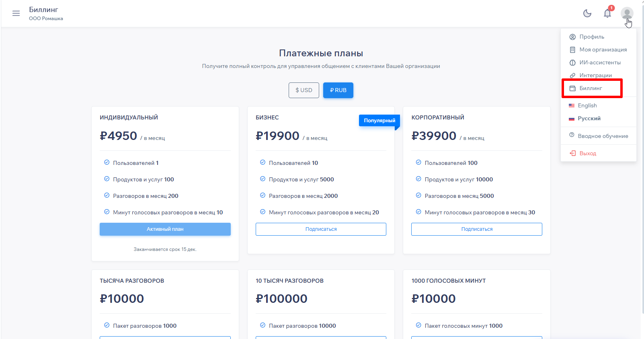This screenshot has height=339, width=644.
Task: Click Активный план button
Action: click(x=165, y=229)
